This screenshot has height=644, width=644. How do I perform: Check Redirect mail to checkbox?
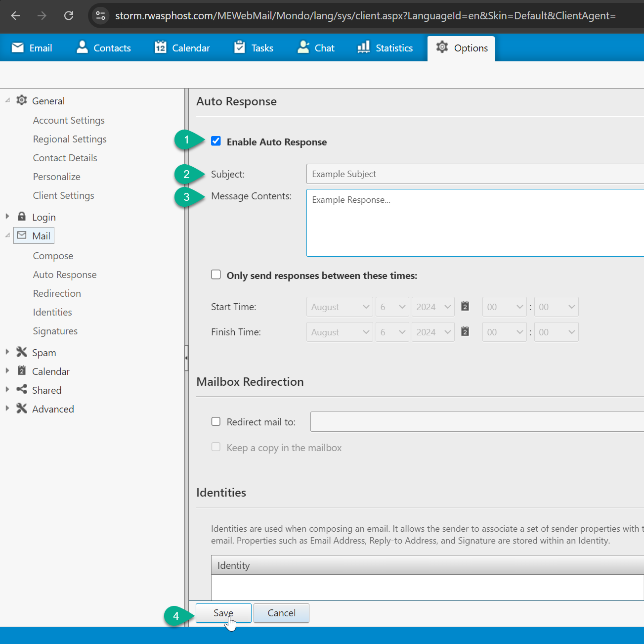pyautogui.click(x=216, y=421)
